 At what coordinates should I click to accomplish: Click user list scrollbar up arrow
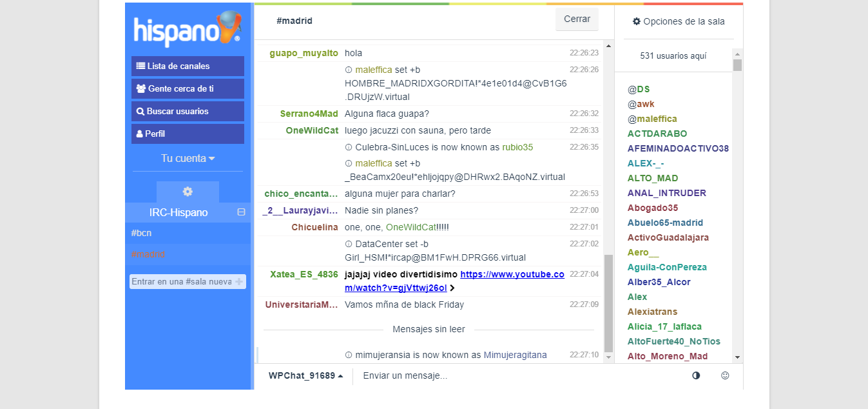click(x=738, y=54)
